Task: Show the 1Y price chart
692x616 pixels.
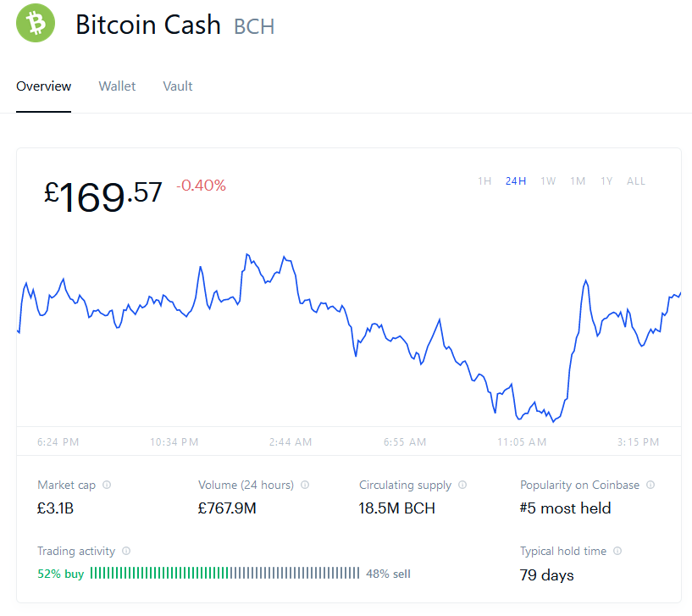Action: pos(606,181)
